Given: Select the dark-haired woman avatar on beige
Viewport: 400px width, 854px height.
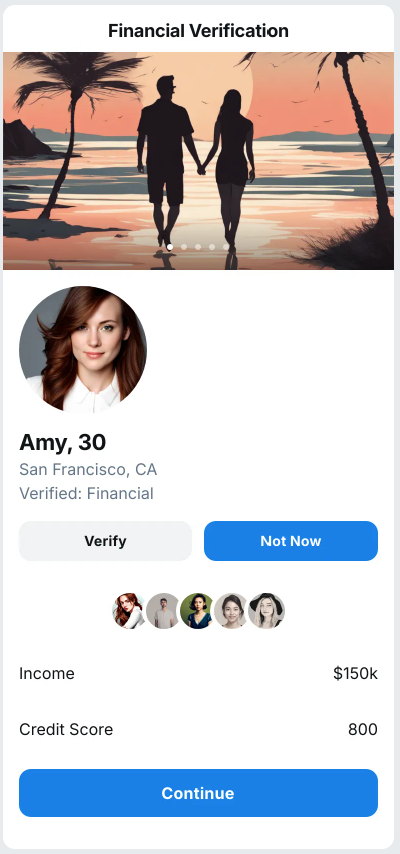Looking at the screenshot, I should [x=232, y=611].
